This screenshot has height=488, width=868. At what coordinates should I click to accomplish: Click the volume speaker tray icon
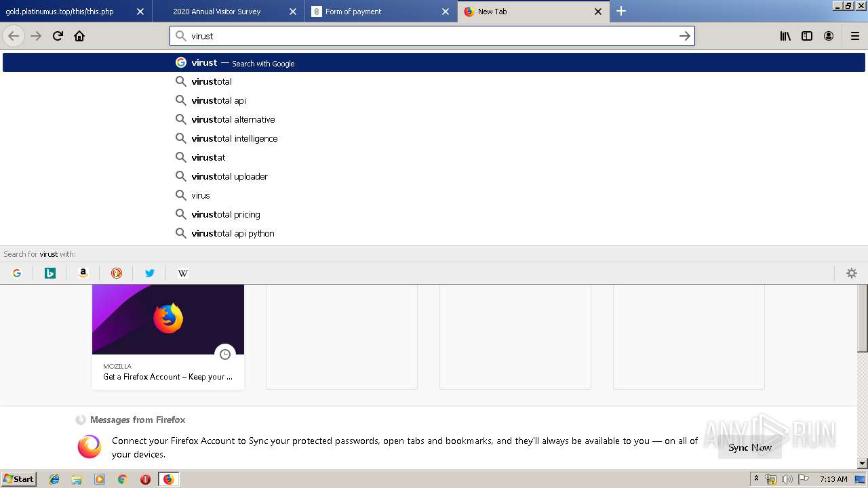(787, 480)
